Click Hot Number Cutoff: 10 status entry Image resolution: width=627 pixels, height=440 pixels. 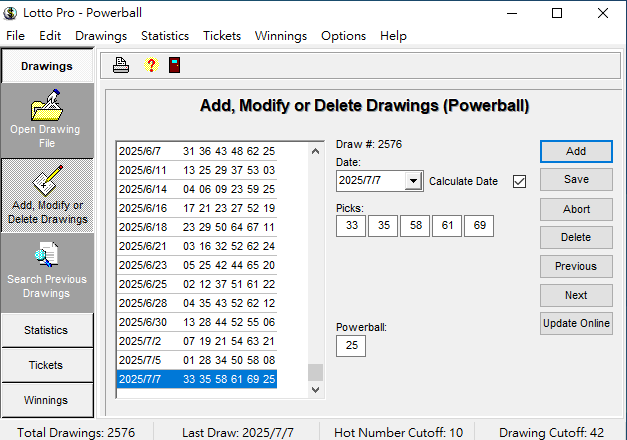tap(398, 432)
